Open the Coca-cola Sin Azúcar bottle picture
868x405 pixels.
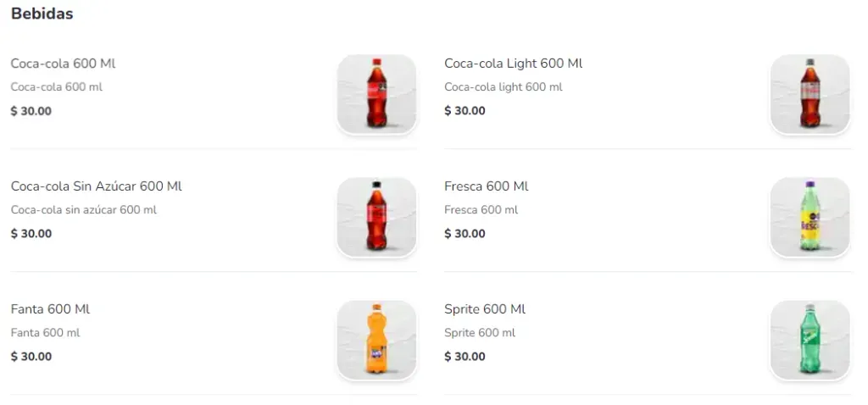[376, 217]
